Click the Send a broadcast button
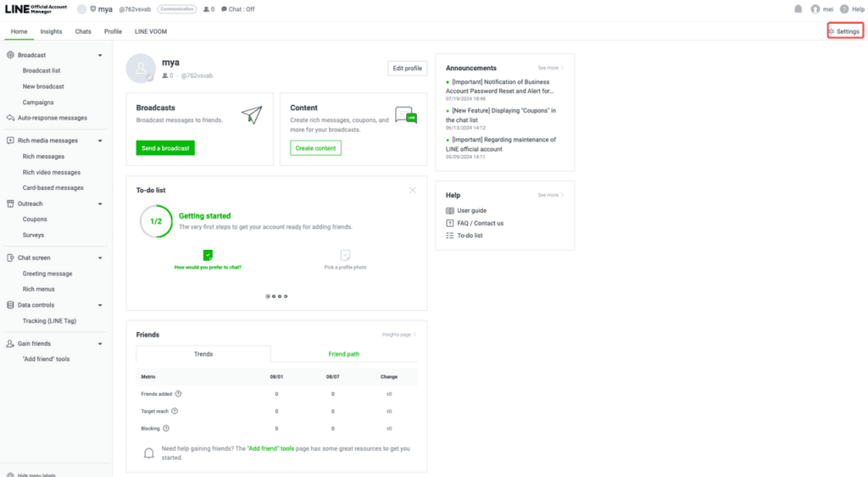 point(165,148)
